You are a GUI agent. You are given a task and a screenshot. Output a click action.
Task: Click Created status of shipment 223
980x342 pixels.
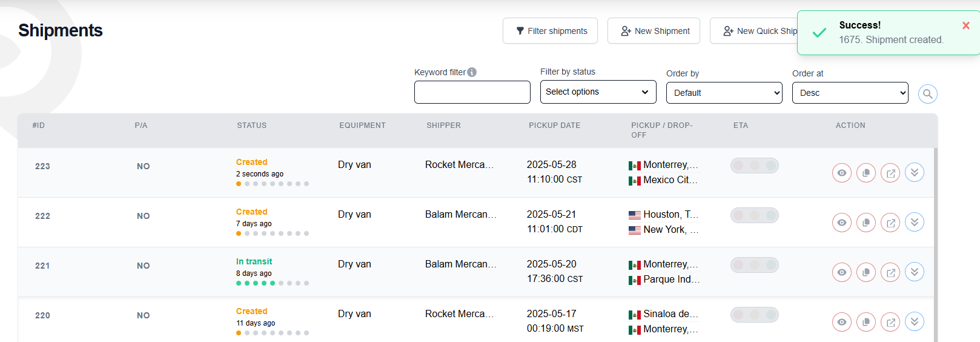pyautogui.click(x=252, y=162)
